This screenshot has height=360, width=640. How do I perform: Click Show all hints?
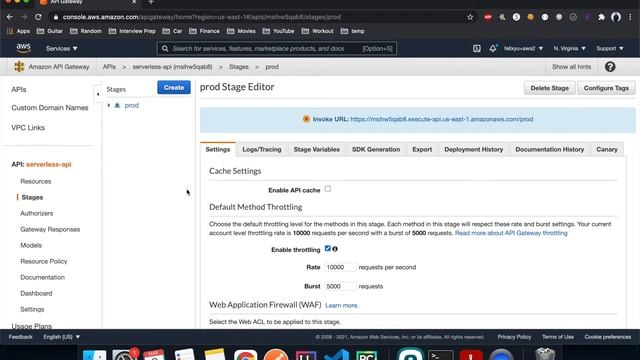[571, 67]
